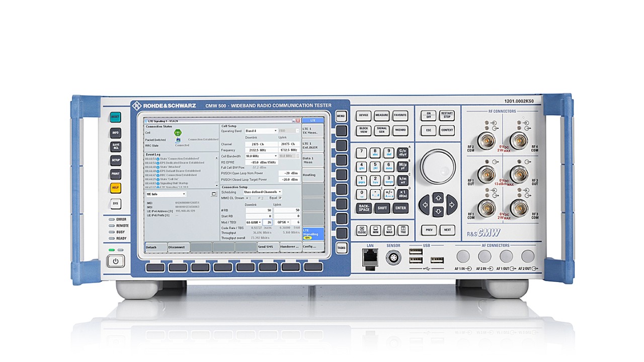Click the MEASURE hardkey
Viewport: 644px width, 362px height.
pos(382,115)
